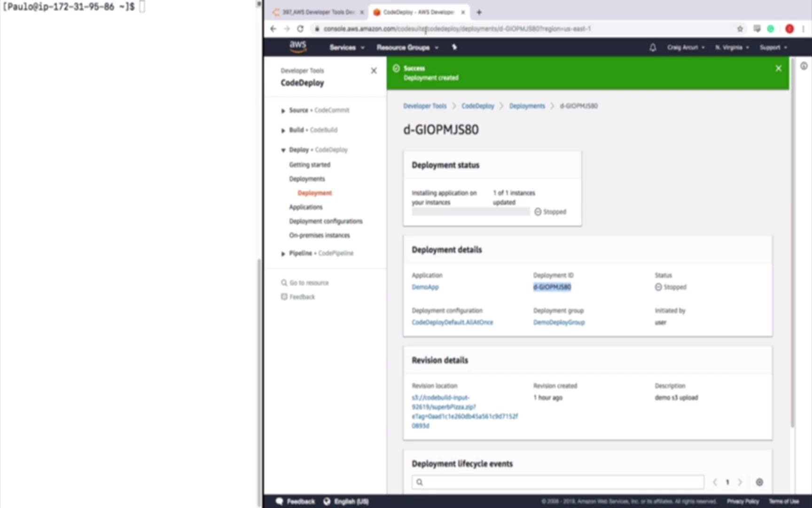This screenshot has height=508, width=812.
Task: Click the lifecycle events search field
Action: [558, 482]
